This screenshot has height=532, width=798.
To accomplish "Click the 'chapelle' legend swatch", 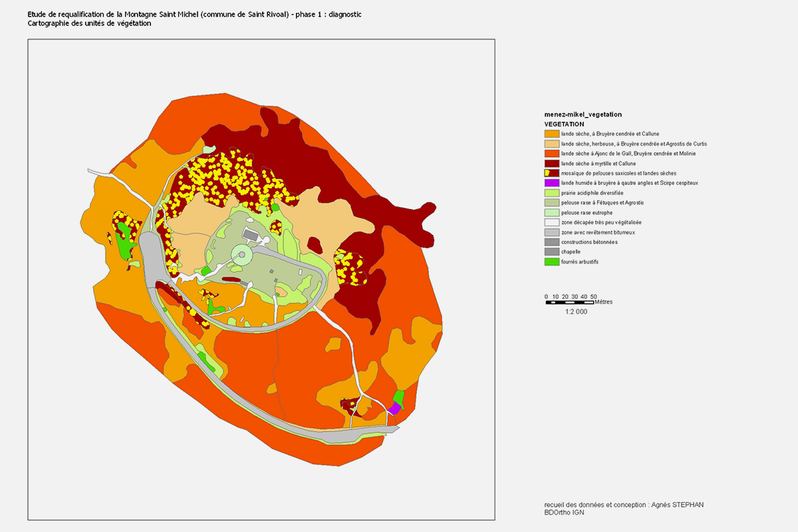I will point(551,252).
